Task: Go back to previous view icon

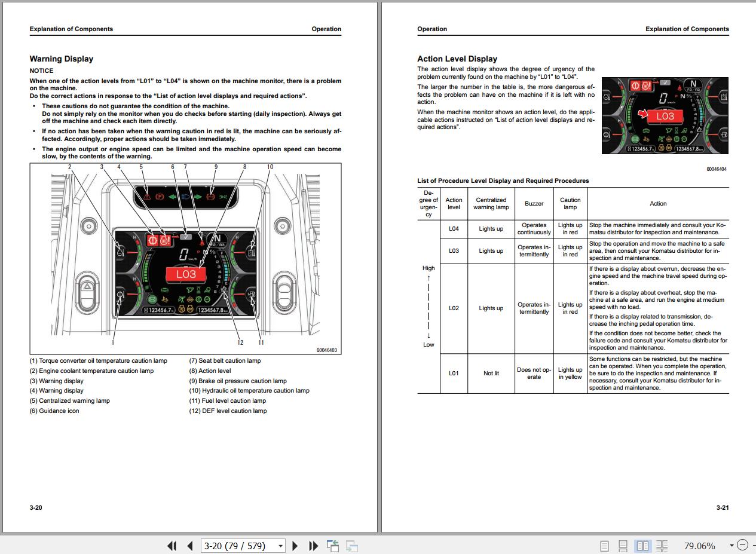Action: (x=333, y=546)
